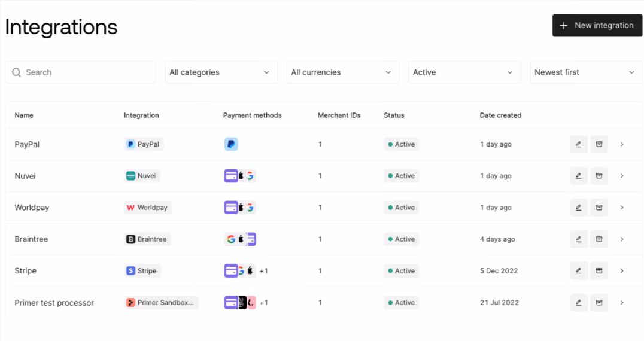Click the 5 Dec 2022 date
The height and width of the screenshot is (341, 644).
(499, 270)
